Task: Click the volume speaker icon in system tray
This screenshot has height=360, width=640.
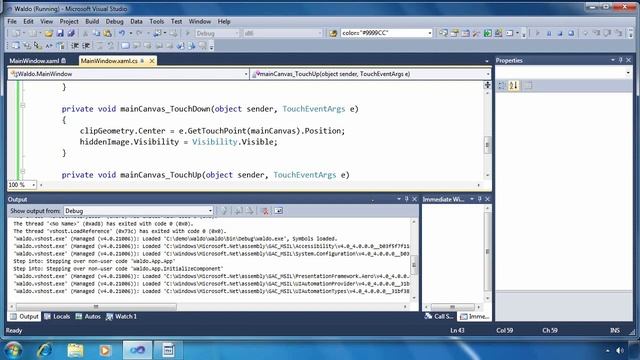Action: pos(620,350)
